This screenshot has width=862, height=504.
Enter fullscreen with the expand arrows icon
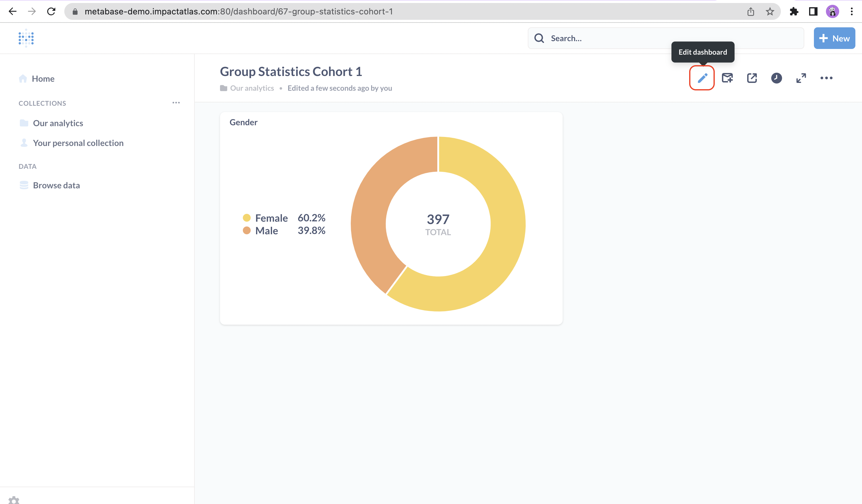click(x=801, y=78)
